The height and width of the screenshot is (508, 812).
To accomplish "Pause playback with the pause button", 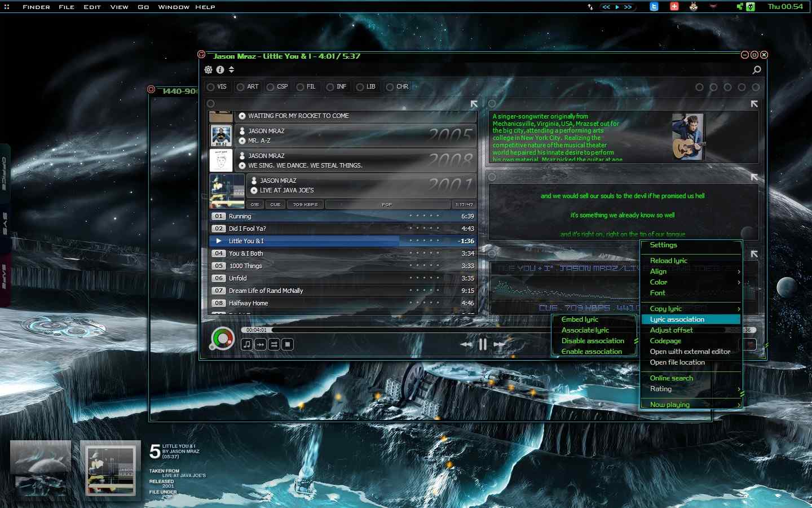I will coord(483,344).
